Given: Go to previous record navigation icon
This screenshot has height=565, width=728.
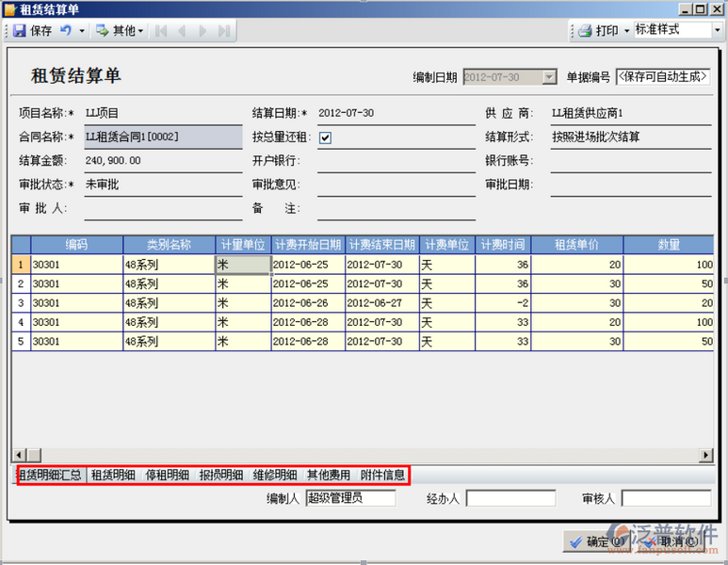Looking at the screenshot, I should tap(182, 31).
